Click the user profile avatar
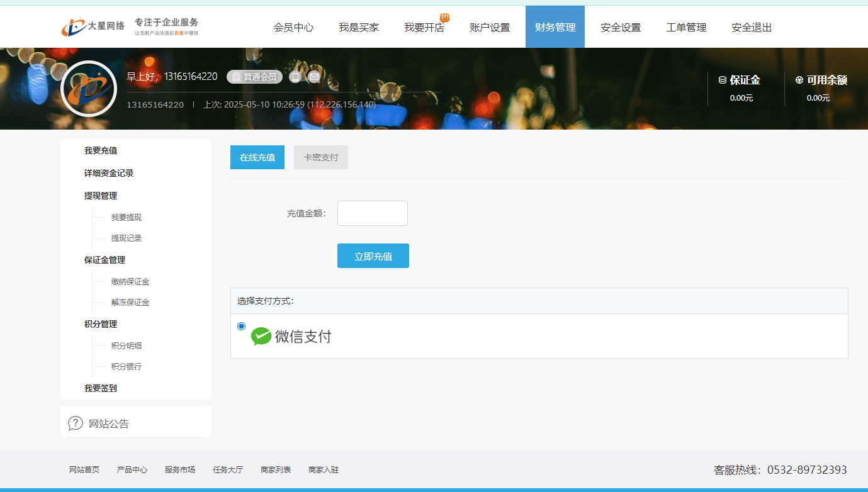 point(89,89)
